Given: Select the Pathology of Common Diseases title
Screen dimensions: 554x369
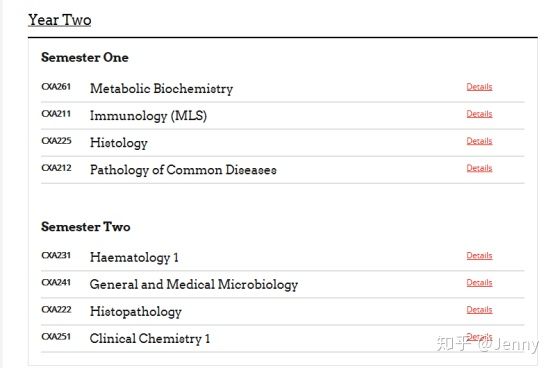Looking at the screenshot, I should (x=183, y=170).
